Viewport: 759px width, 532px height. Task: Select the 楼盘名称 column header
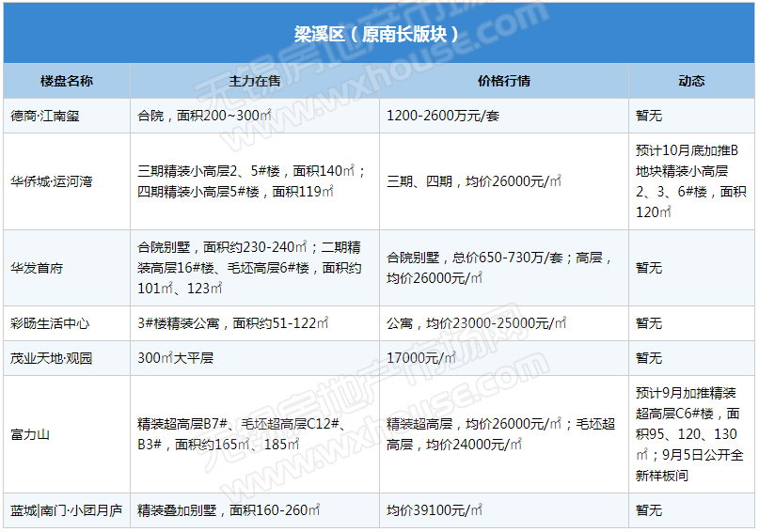click(x=67, y=81)
